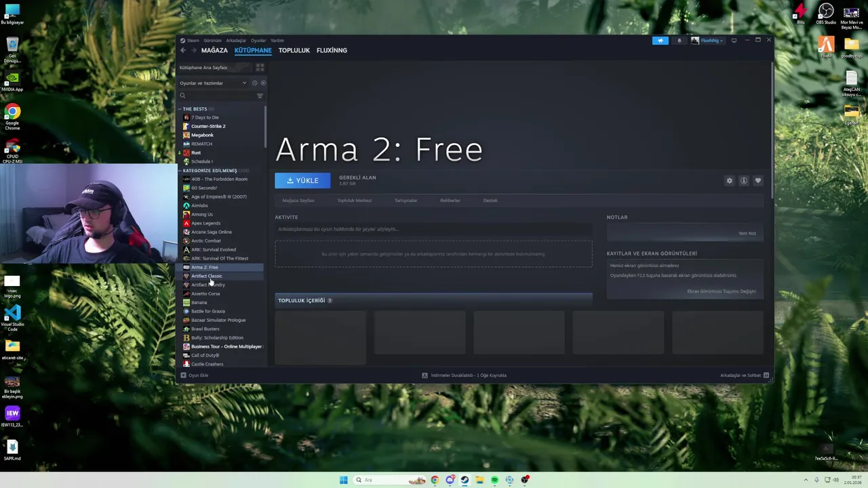Open Tartışmalar link
This screenshot has width=868, height=488.
point(406,201)
